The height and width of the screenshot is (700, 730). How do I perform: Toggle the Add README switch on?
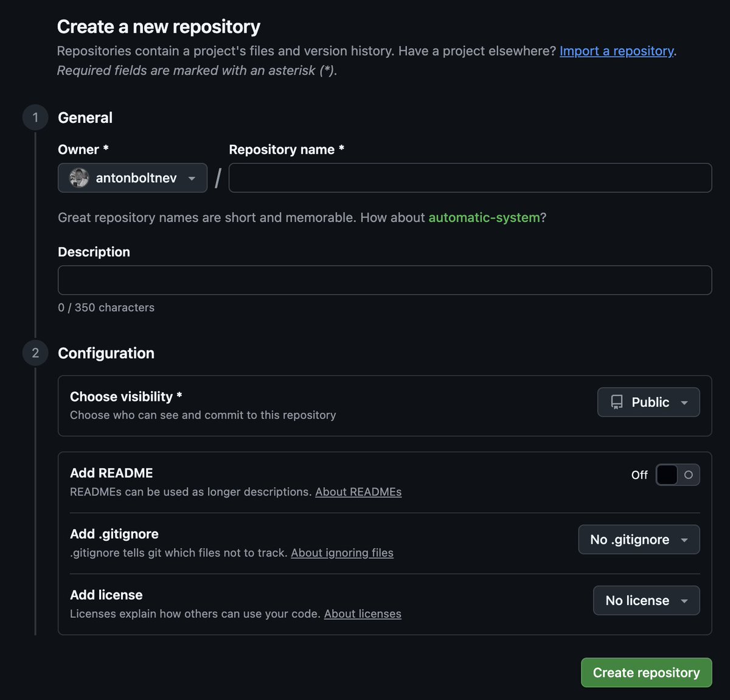[678, 475]
